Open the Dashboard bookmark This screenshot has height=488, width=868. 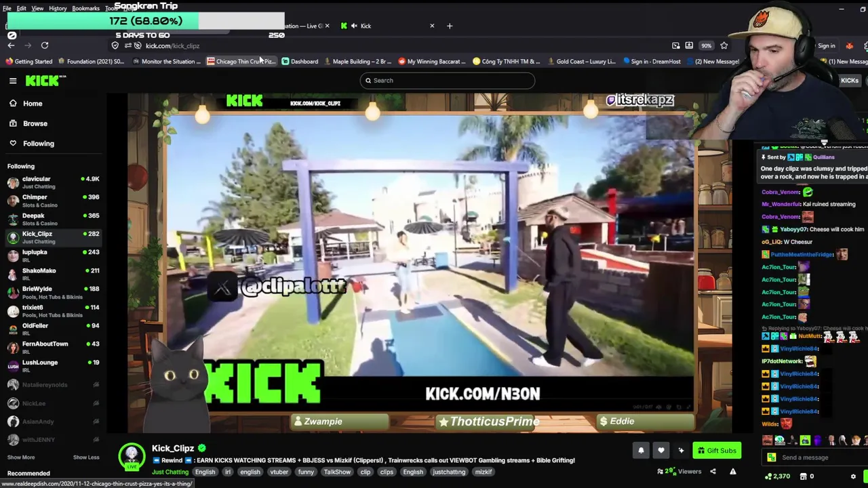[300, 61]
